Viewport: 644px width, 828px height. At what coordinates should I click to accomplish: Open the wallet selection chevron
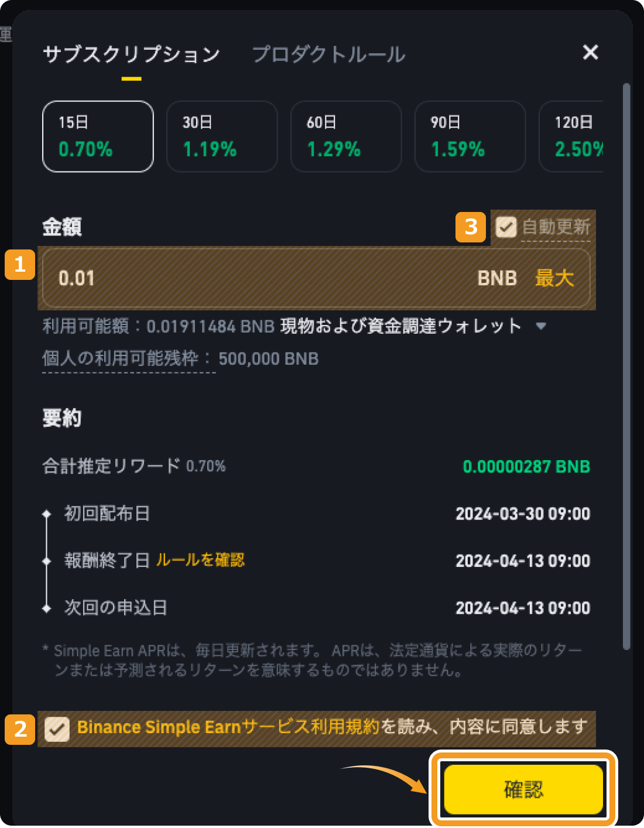click(x=542, y=326)
